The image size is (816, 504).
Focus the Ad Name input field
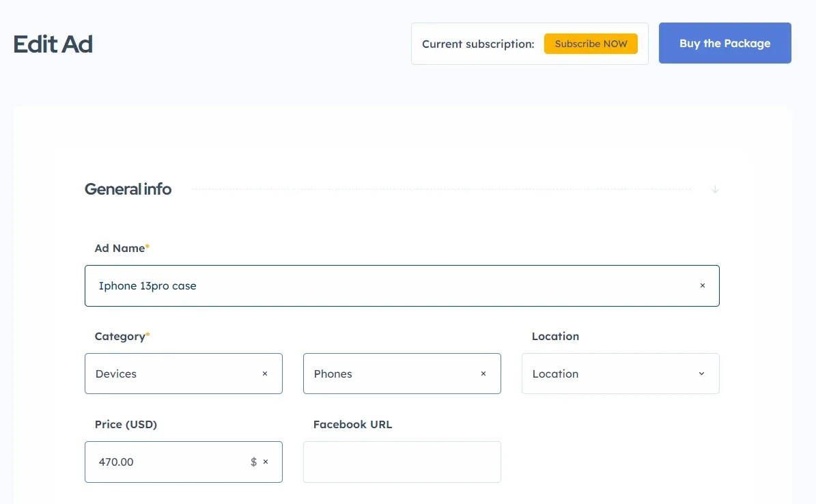point(402,286)
